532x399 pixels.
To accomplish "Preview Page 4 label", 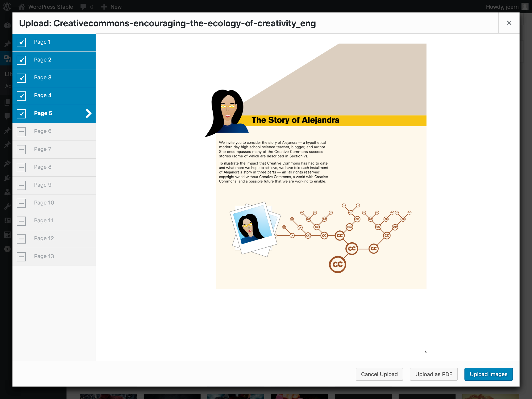I will tap(43, 95).
